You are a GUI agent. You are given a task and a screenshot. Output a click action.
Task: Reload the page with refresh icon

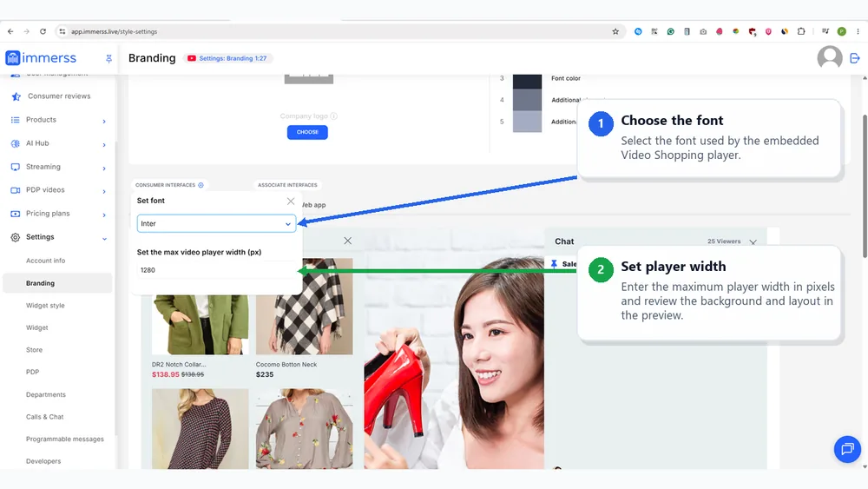click(x=43, y=31)
